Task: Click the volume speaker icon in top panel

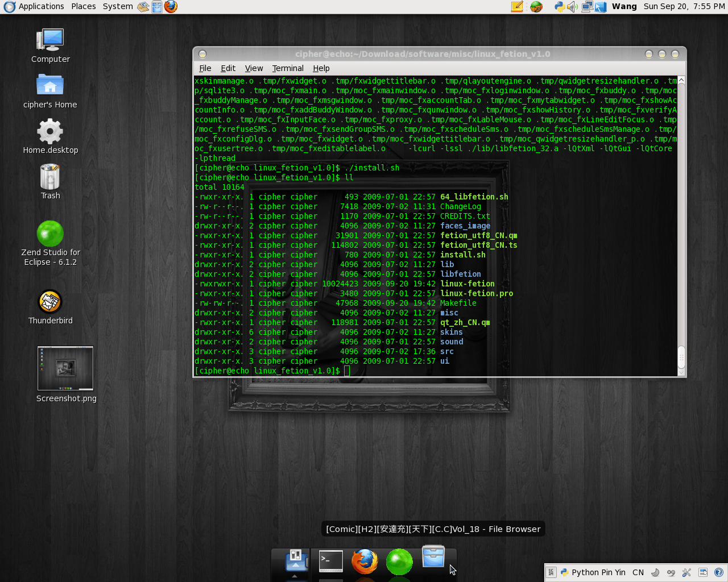Action: 573,7
